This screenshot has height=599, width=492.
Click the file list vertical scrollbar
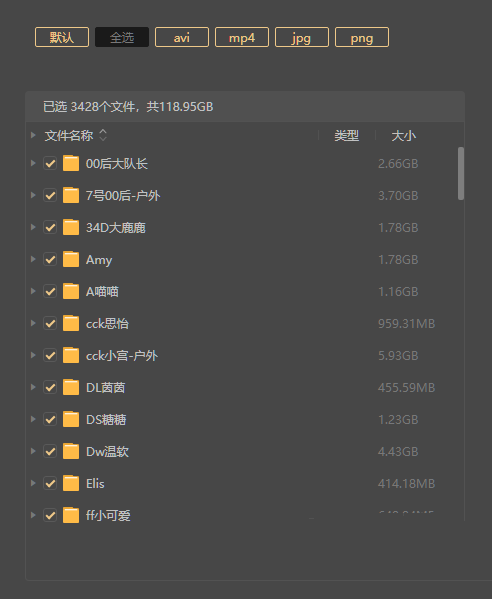tap(461, 173)
